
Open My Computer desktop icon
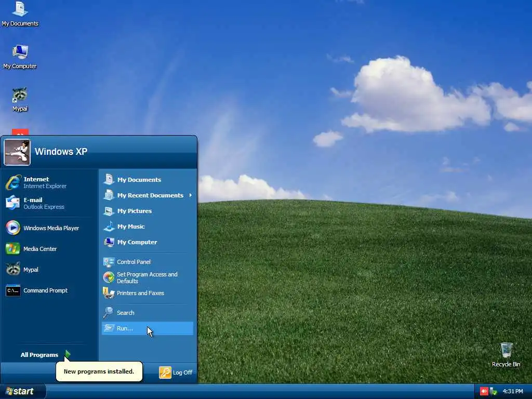pos(20,57)
